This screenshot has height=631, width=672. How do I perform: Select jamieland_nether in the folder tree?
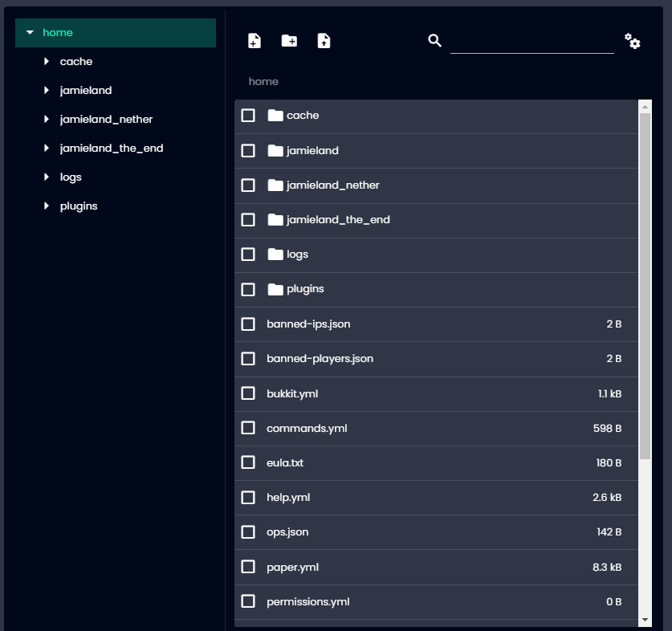point(106,119)
